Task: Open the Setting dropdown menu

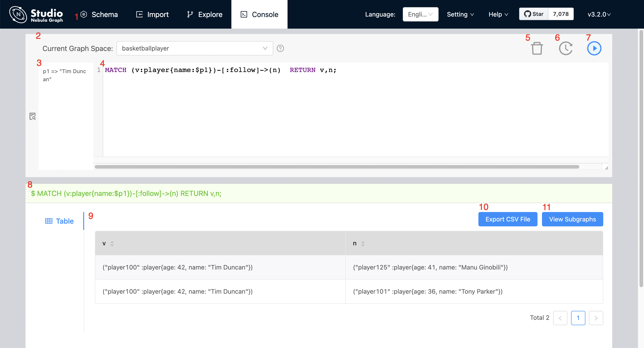Action: [460, 15]
